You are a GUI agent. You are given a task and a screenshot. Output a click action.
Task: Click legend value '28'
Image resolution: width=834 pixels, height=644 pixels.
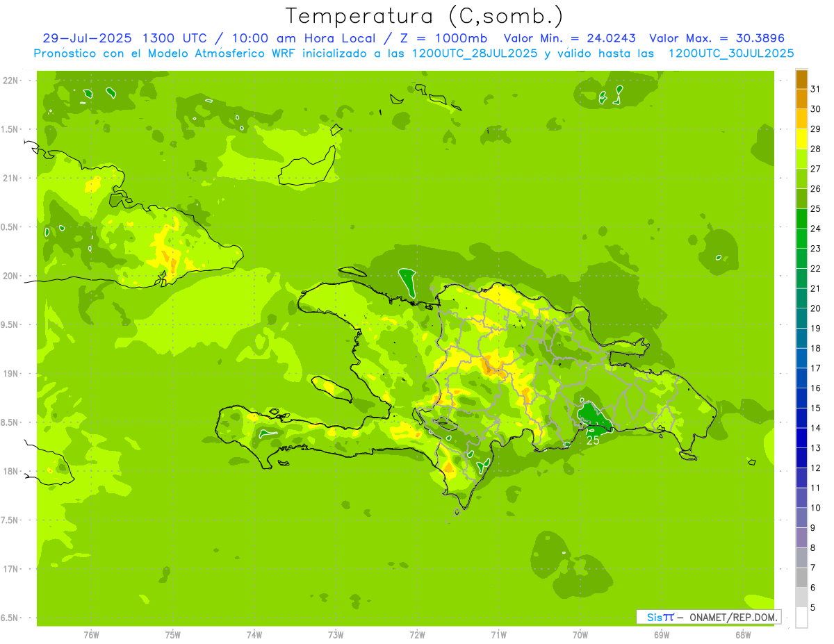tap(816, 149)
